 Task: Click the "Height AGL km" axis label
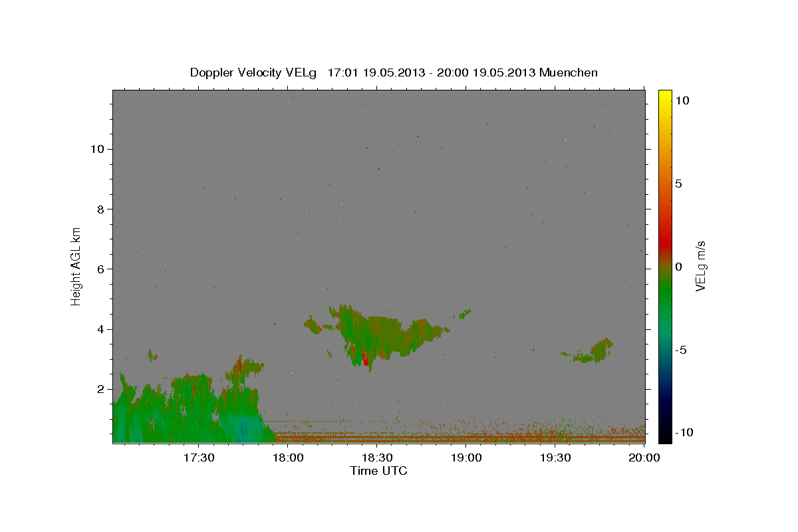[76, 265]
